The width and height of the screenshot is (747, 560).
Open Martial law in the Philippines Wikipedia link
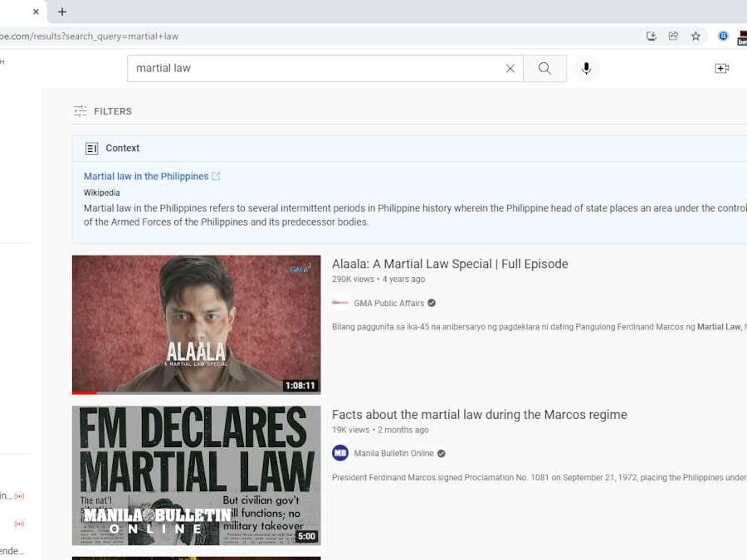(x=146, y=177)
